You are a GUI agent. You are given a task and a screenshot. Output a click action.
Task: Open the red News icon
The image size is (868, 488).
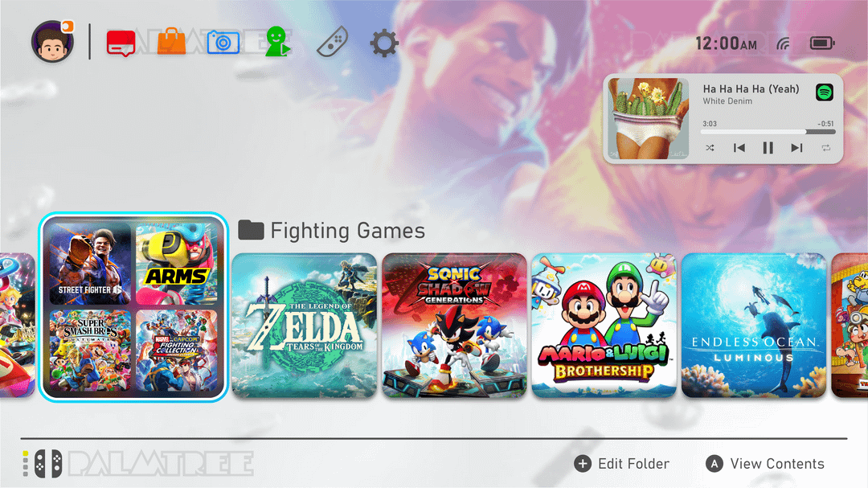(x=121, y=43)
